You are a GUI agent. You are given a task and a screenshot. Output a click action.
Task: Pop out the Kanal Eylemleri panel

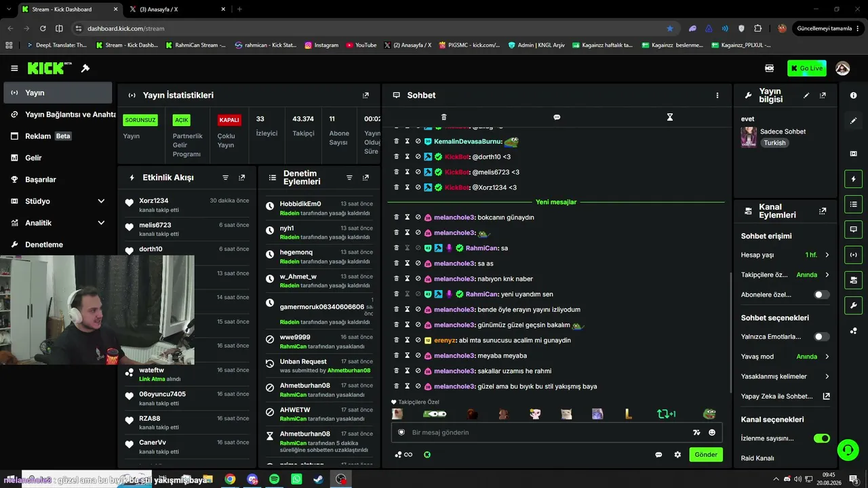pyautogui.click(x=823, y=211)
